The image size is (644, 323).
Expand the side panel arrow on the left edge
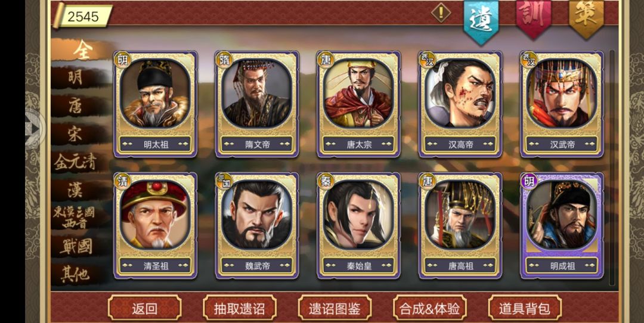click(x=33, y=129)
